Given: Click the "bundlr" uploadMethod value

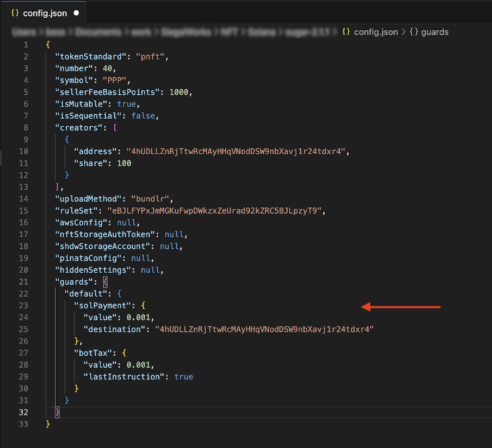Looking at the screenshot, I should coord(150,199).
